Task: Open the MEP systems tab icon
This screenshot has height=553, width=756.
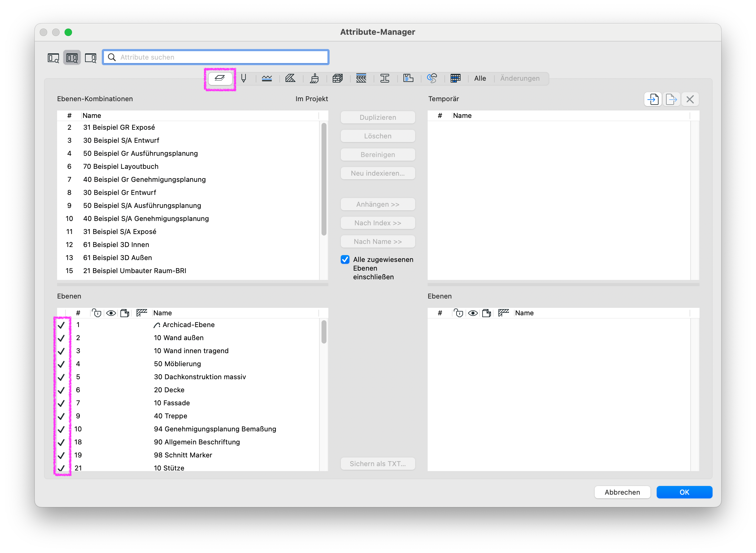Action: point(432,78)
